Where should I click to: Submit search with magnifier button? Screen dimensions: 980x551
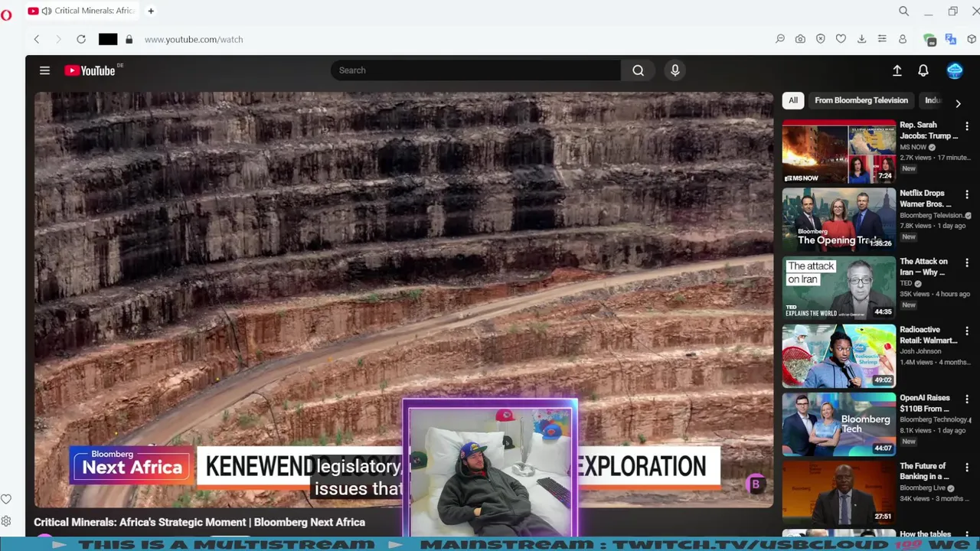(638, 70)
